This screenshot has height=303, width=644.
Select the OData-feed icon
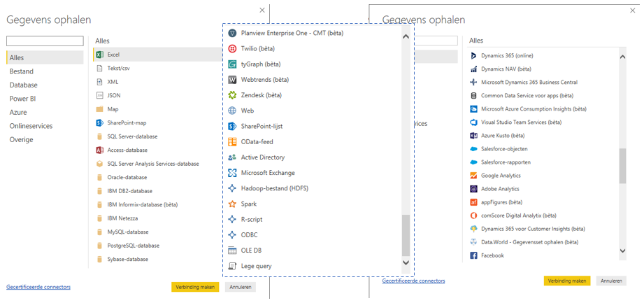tap(232, 142)
